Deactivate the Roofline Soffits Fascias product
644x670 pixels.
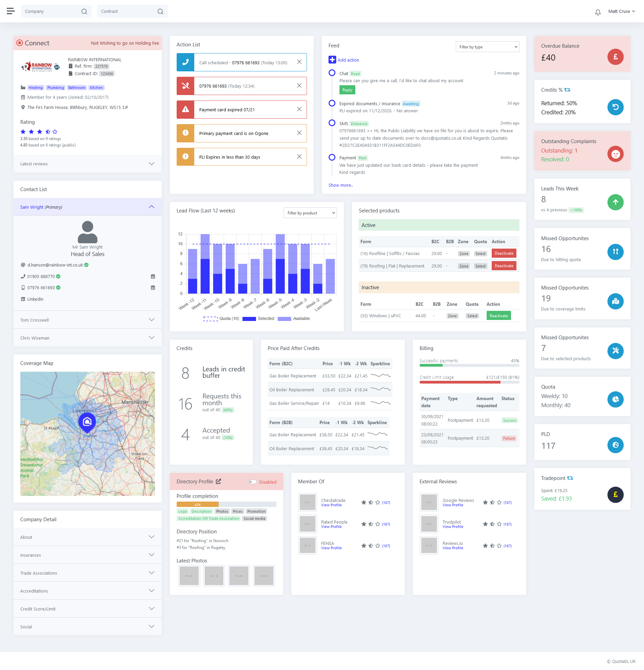pos(504,253)
